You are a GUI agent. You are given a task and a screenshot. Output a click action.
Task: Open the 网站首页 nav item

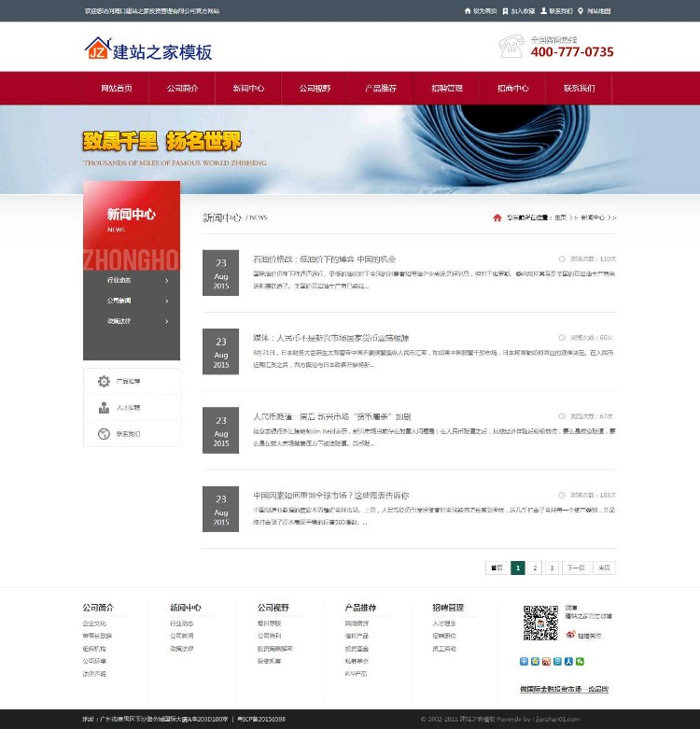click(x=117, y=88)
